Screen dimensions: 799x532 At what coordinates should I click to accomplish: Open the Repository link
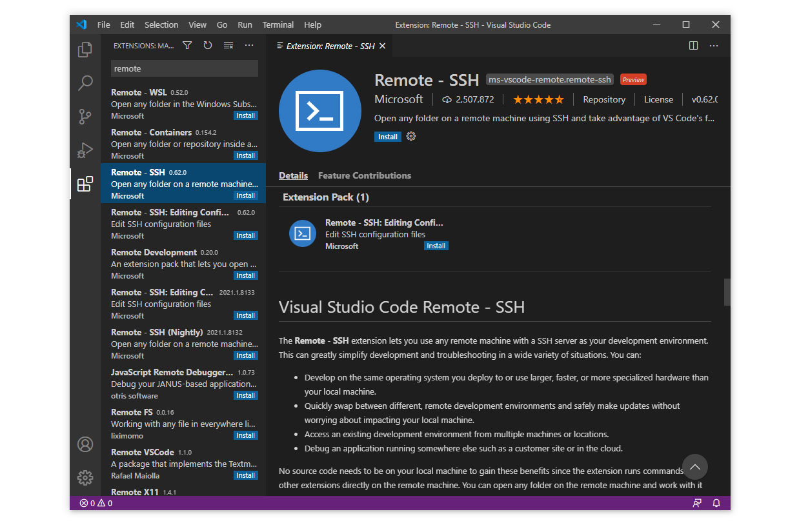[604, 99]
